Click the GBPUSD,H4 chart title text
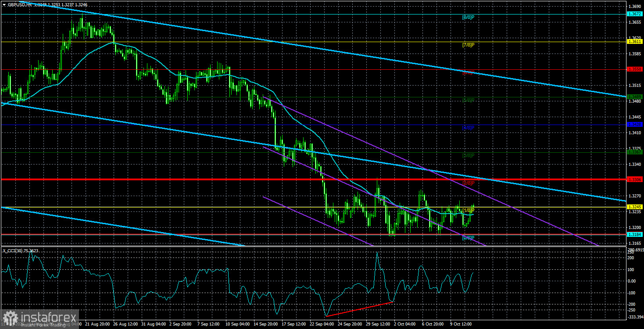The image size is (644, 329). click(20, 4)
